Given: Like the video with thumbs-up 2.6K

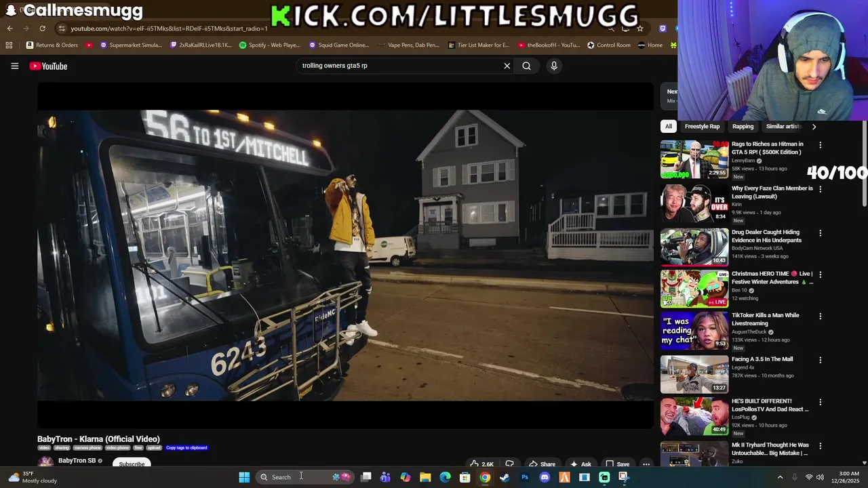Looking at the screenshot, I should (x=482, y=464).
